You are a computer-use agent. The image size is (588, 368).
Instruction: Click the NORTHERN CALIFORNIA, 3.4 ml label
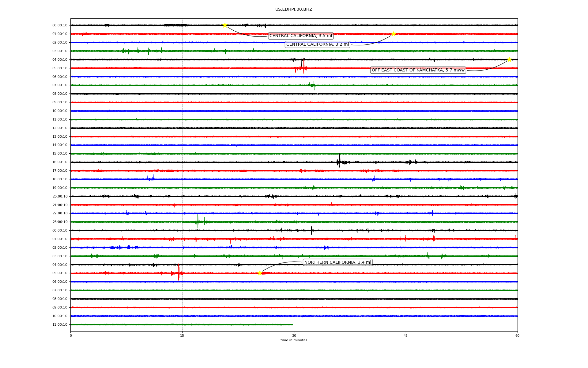click(x=337, y=262)
